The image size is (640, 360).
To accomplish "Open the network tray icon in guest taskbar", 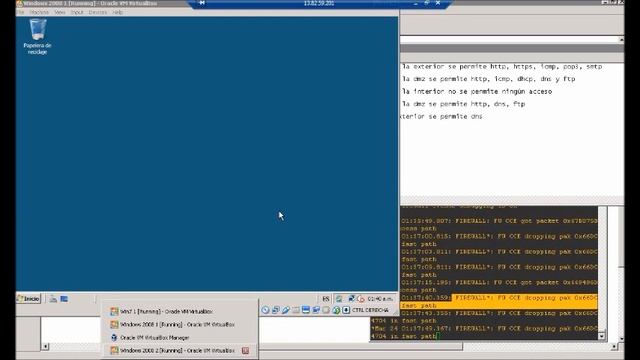I will [351, 299].
